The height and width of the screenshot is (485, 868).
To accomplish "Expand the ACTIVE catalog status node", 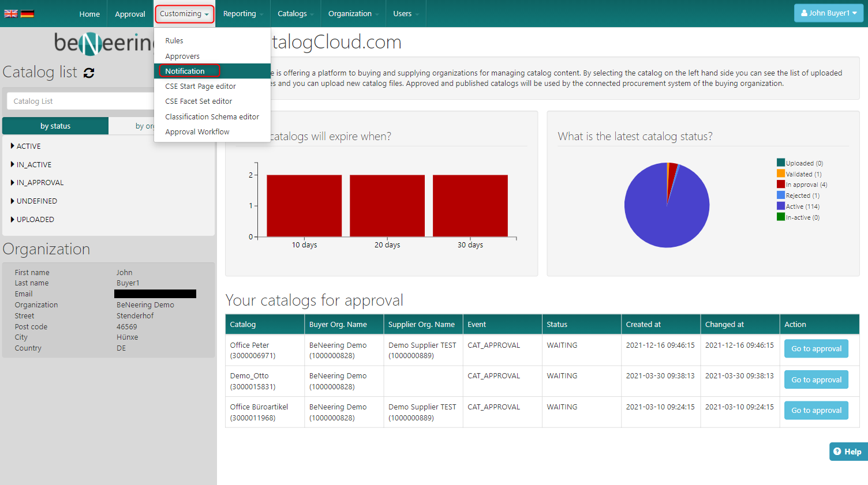I will pos(13,146).
